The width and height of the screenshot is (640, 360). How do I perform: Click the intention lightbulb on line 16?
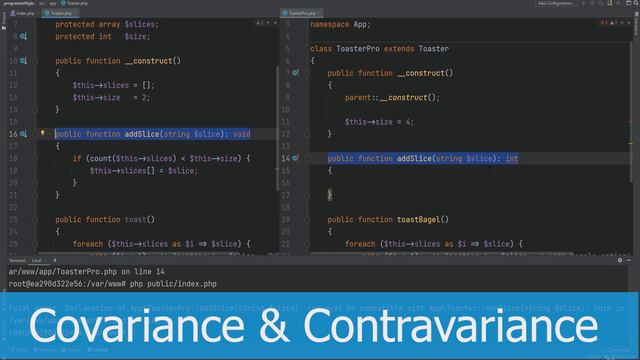(42, 133)
